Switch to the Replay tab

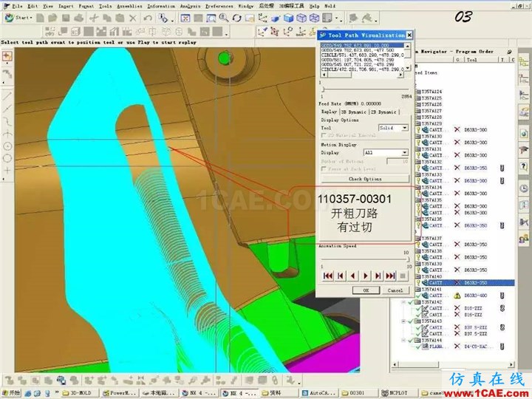[x=329, y=112]
